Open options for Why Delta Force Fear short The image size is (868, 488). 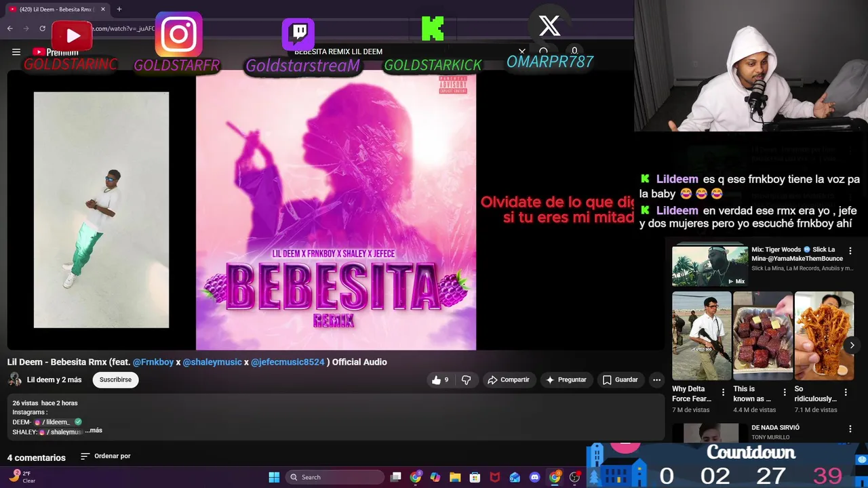pos(723,392)
